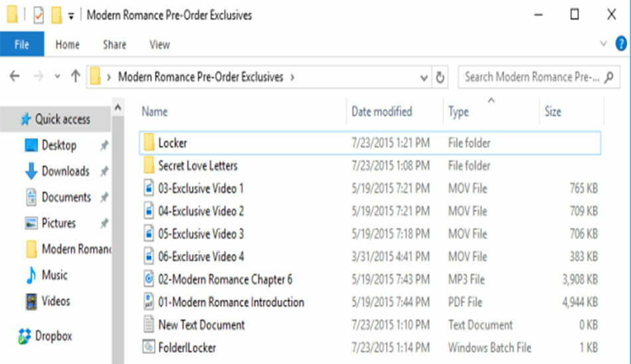Screen dimensions: 631x364
Task: Sort by the Type column header
Action: [458, 112]
